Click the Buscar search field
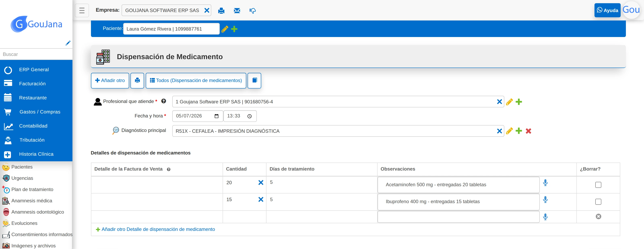This screenshot has height=249, width=644. tap(36, 54)
